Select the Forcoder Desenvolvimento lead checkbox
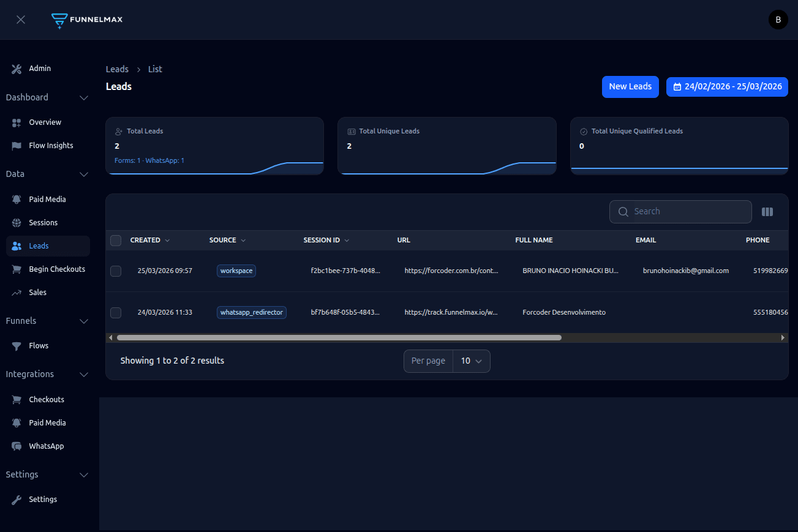798x532 pixels. (116, 312)
